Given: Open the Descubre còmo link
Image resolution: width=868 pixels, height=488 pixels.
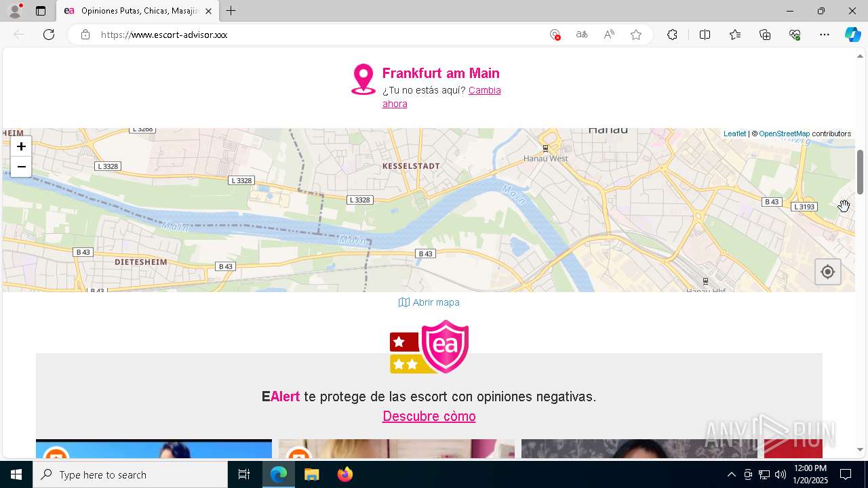Looking at the screenshot, I should [429, 416].
